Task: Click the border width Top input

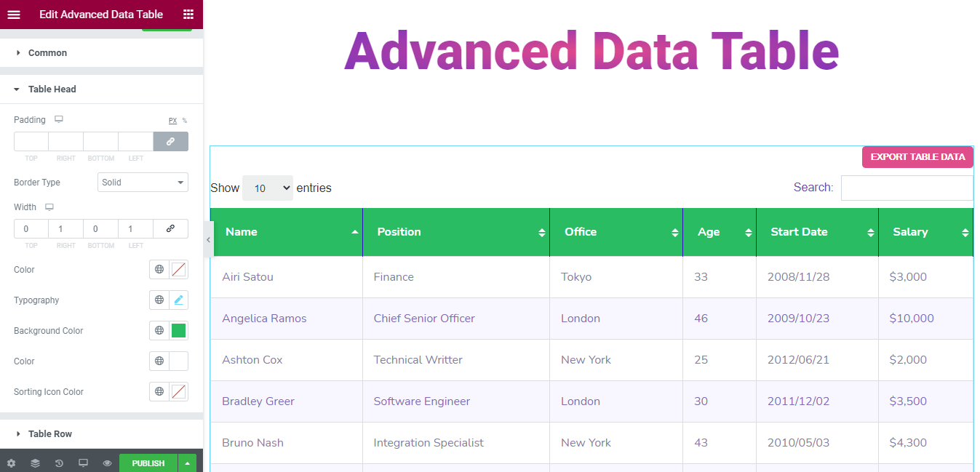Action: pos(31,228)
